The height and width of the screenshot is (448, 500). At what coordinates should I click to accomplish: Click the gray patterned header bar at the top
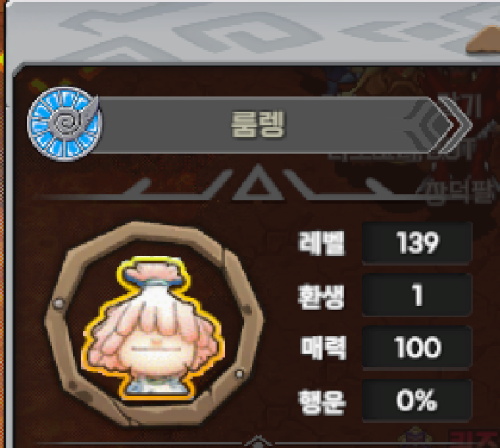(x=248, y=32)
